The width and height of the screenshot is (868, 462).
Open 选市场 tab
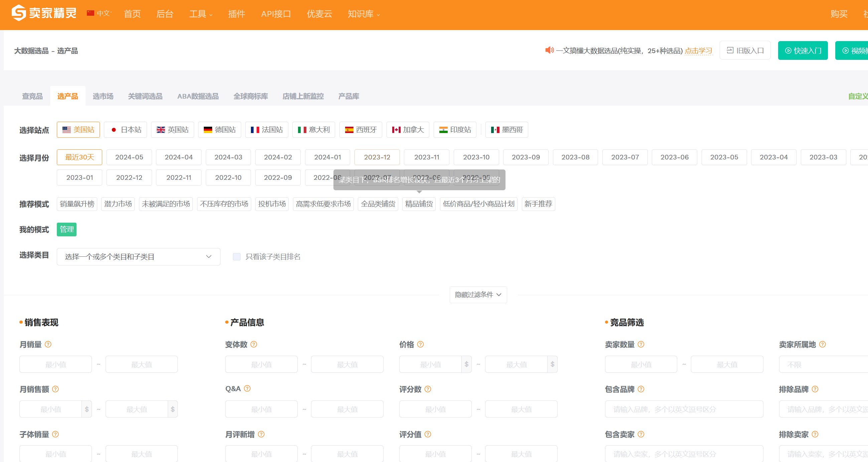[103, 97]
